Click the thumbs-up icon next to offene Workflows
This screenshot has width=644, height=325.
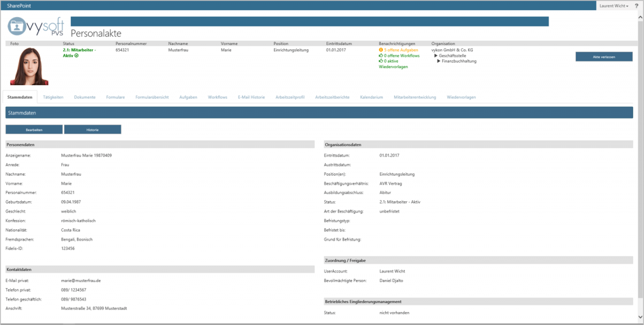tap(381, 56)
